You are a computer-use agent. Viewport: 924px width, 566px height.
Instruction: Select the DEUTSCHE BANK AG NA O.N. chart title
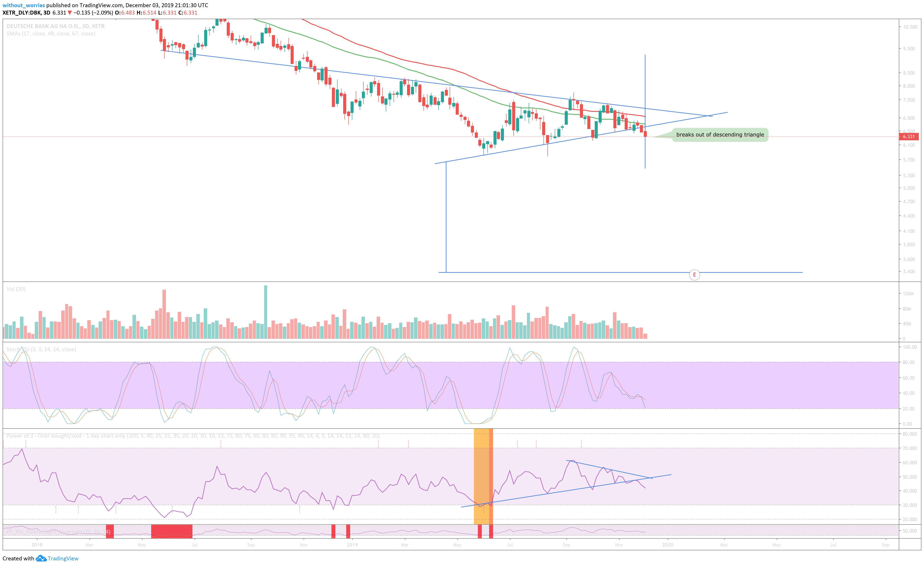point(56,26)
